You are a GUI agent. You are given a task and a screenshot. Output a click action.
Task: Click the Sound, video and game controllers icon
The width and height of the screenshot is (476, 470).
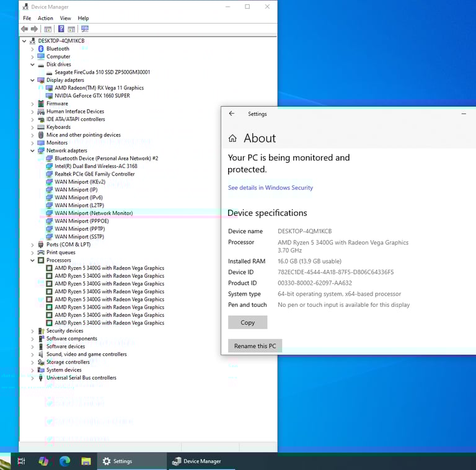point(41,354)
